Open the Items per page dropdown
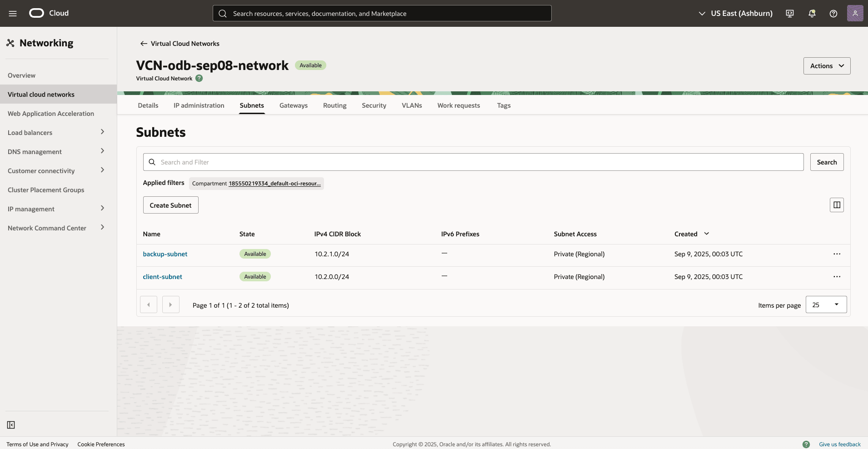The height and width of the screenshot is (449, 868). [826, 304]
